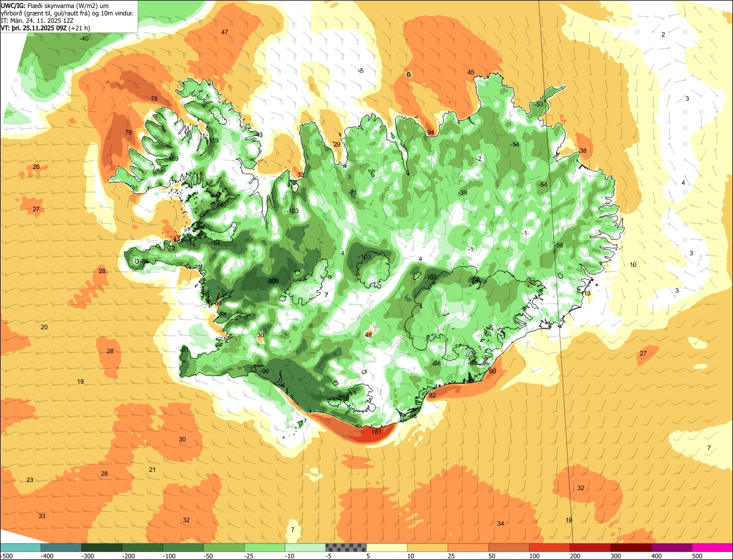
Task: Select the checkered legend swatch between -5 and 5
Action: click(346, 547)
